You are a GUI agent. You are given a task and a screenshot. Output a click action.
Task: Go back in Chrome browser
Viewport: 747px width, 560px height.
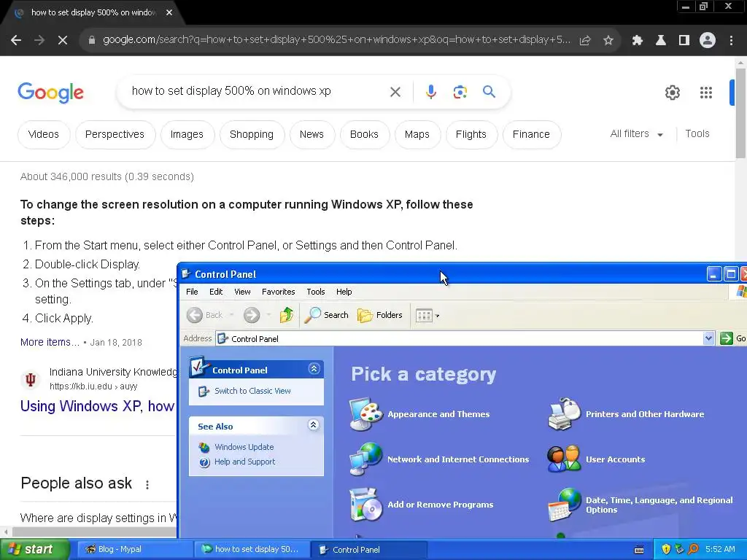16,41
